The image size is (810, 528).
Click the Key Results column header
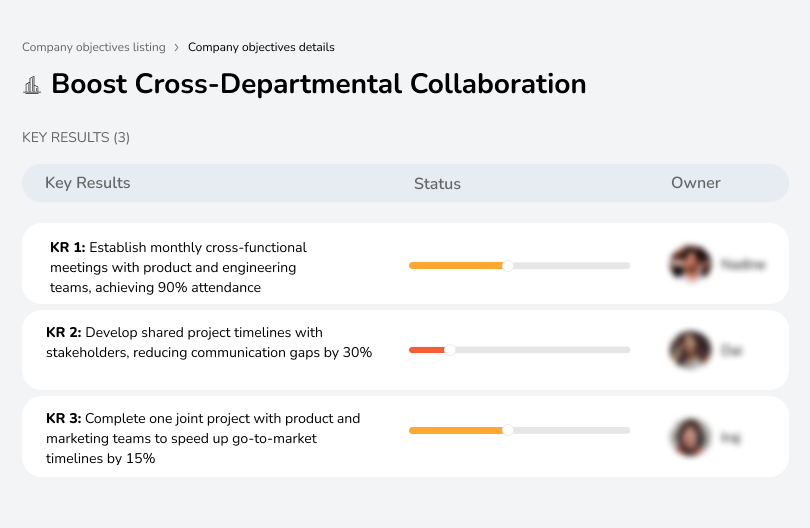pos(88,183)
